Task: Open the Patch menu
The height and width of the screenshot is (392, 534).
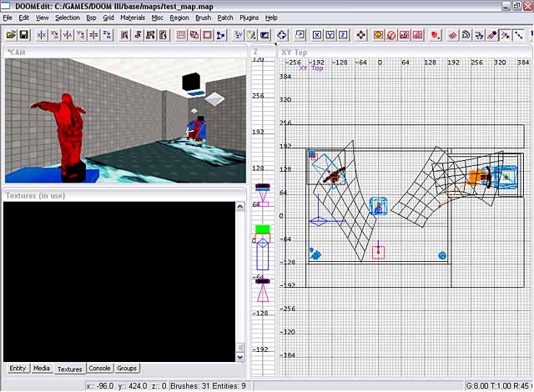Action: click(225, 18)
